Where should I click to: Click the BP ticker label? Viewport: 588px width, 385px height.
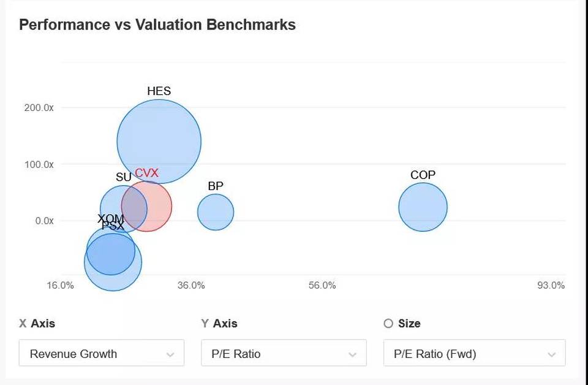[x=216, y=186]
